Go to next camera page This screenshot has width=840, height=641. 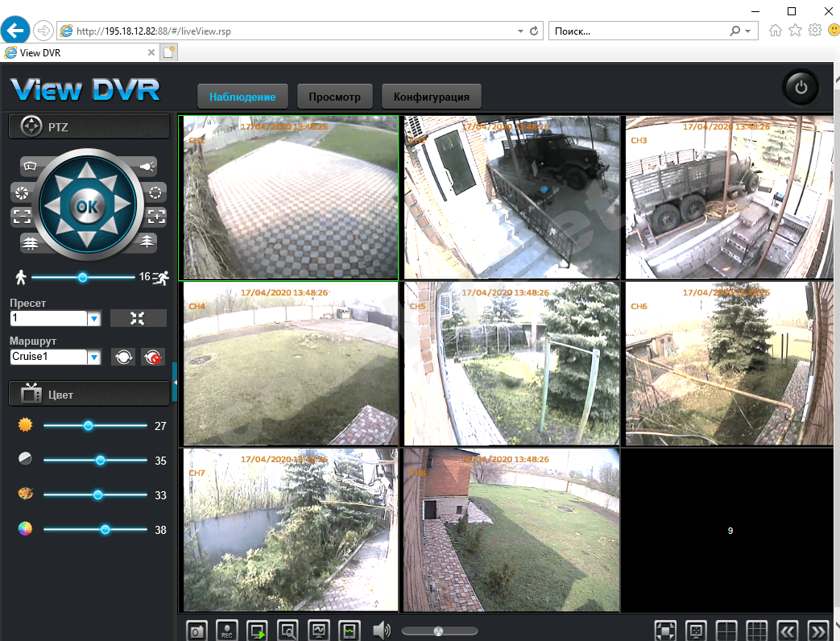[x=818, y=631]
